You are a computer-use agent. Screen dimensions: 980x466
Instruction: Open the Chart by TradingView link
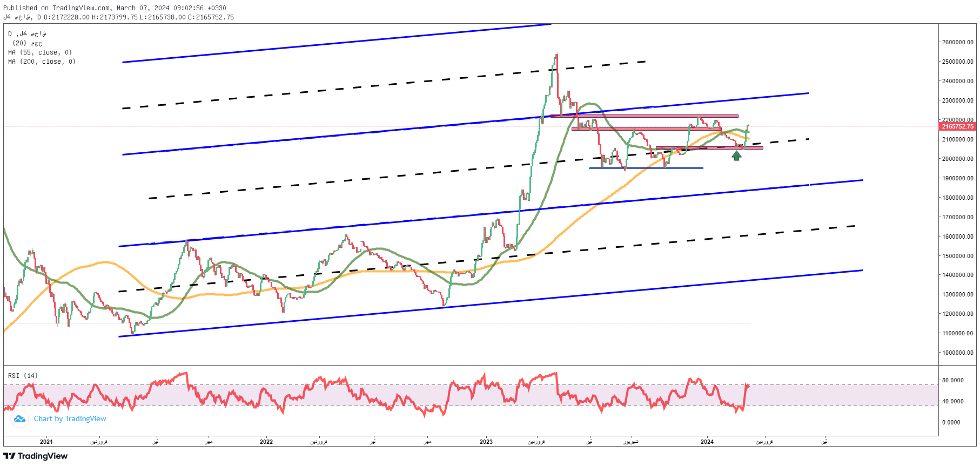(70, 419)
